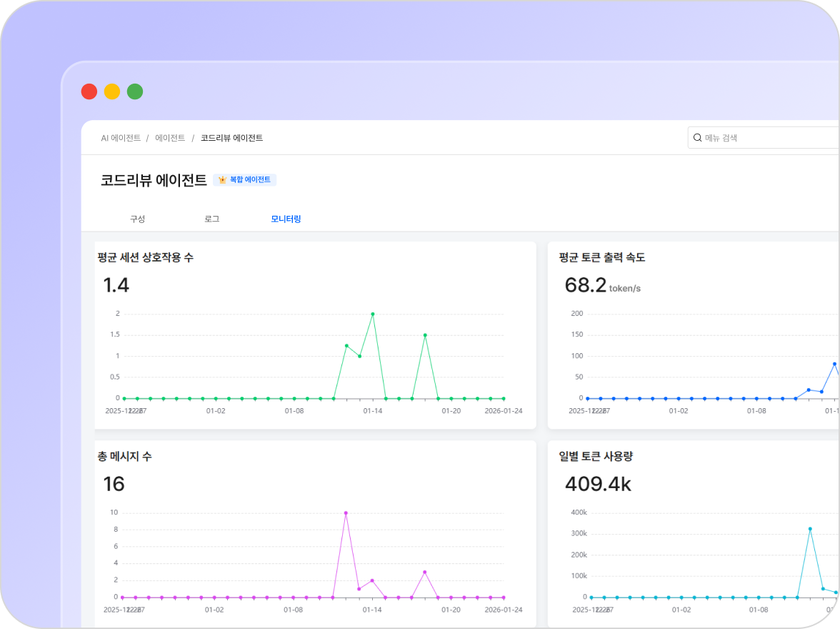Click the red window close dot
Screen dimensions: 840x629
pos(89,91)
